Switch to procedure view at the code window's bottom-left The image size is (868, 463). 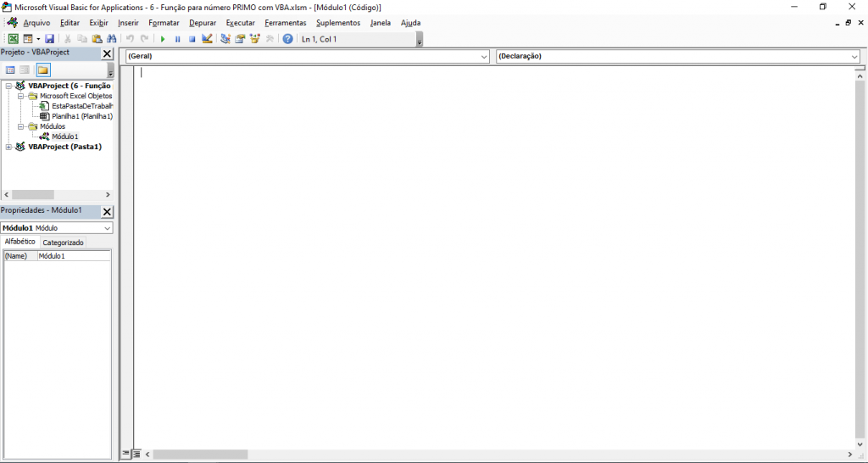[x=125, y=455]
